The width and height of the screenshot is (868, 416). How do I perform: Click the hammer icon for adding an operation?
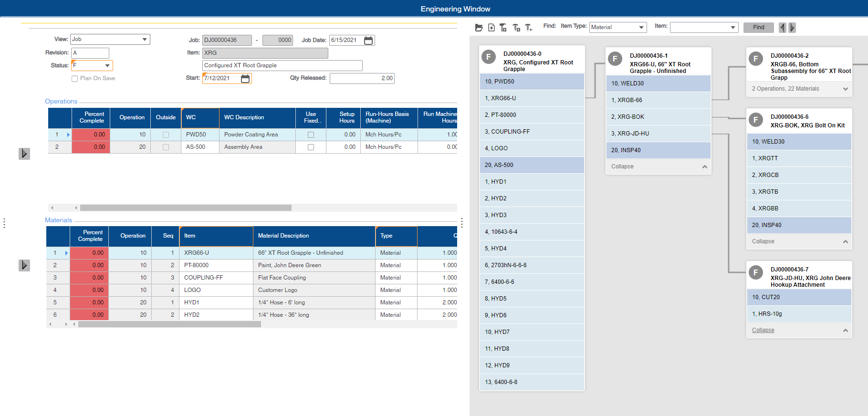click(x=503, y=28)
